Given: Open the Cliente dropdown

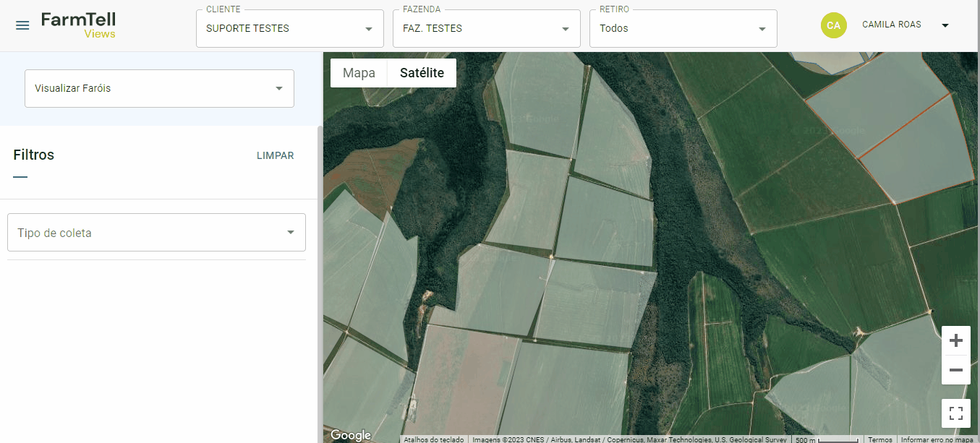Looking at the screenshot, I should click(x=289, y=29).
